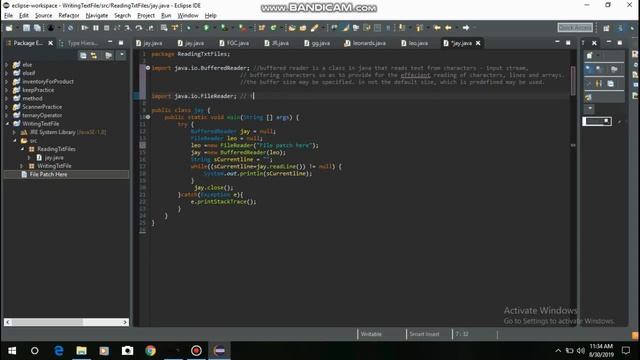Switch to the Type Hierarchy tab

pos(79,43)
